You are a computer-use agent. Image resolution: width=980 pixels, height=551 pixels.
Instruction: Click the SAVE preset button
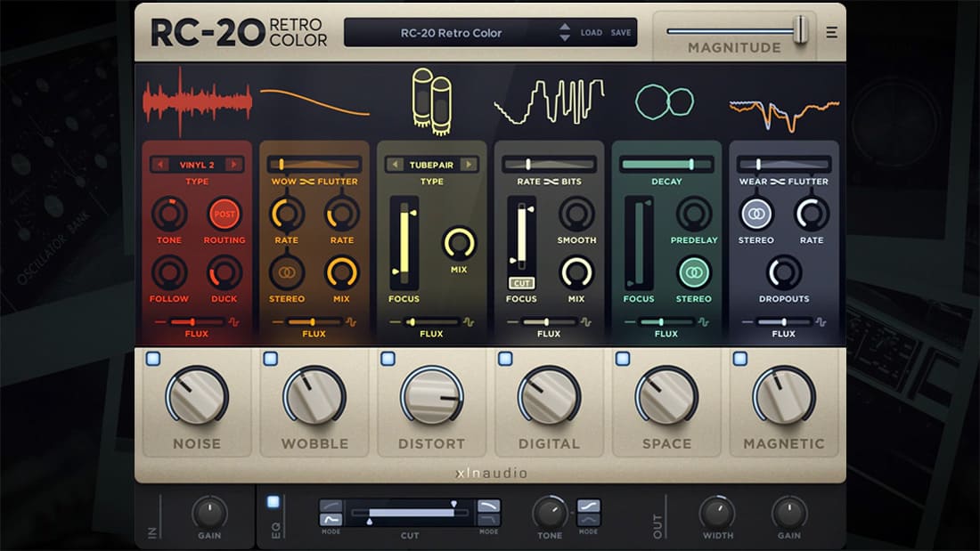click(x=621, y=32)
